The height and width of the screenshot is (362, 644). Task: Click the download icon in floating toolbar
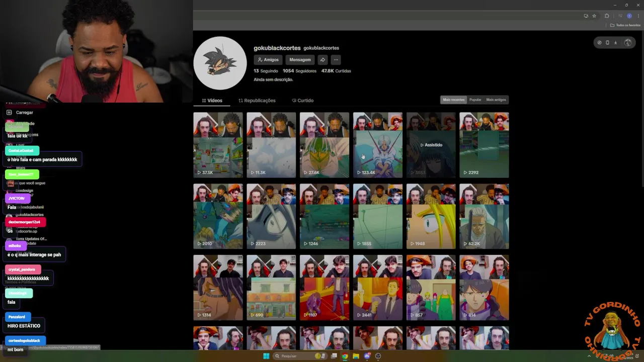(615, 43)
